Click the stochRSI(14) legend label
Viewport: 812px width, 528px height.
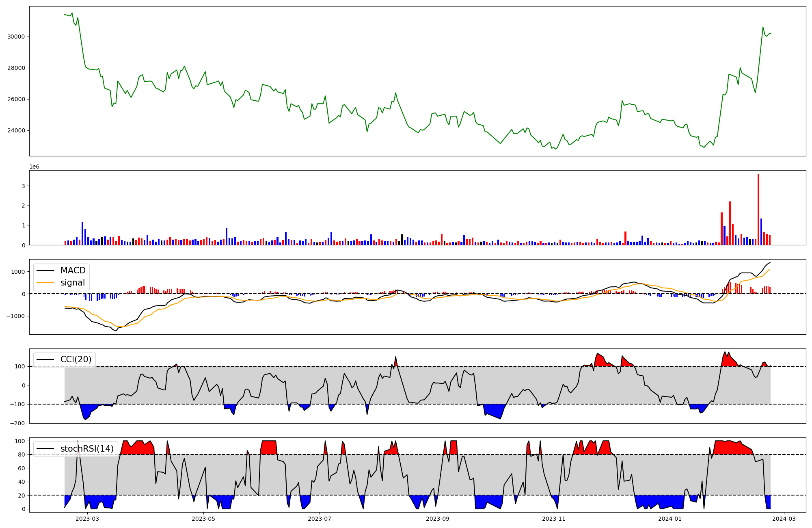[x=87, y=448]
